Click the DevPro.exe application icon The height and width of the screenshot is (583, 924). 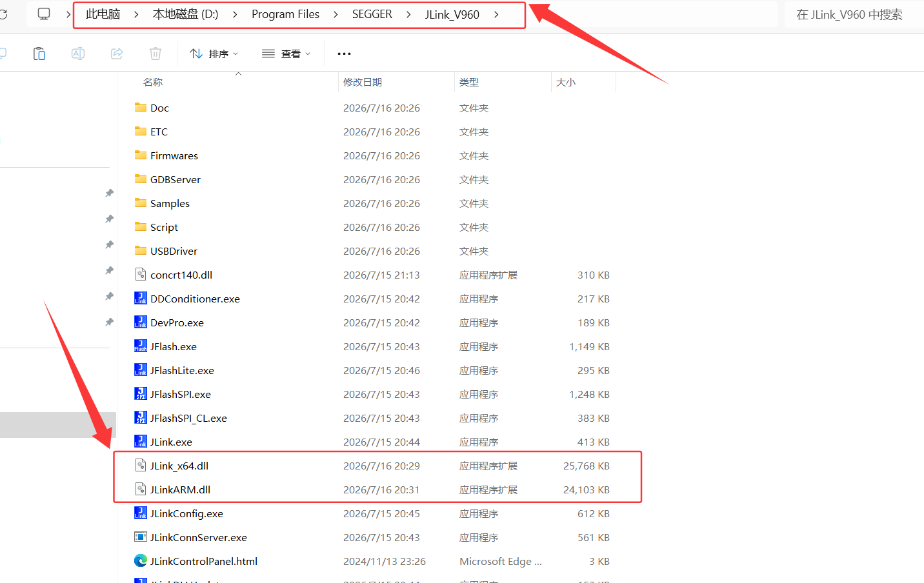[x=141, y=322]
